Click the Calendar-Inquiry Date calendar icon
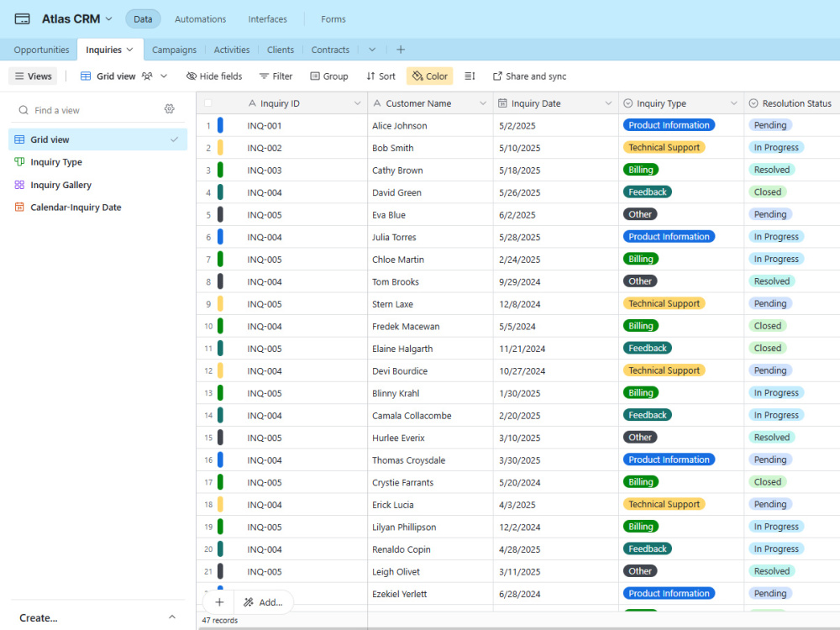 click(19, 207)
